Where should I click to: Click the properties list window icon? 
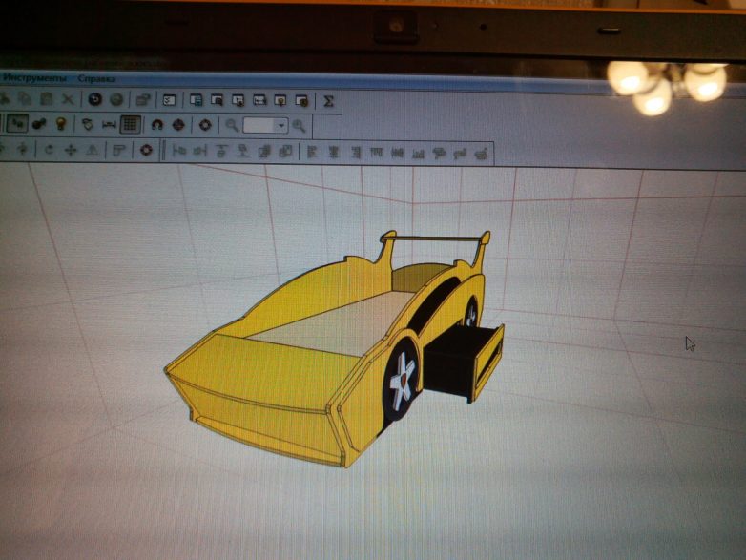coord(169,100)
